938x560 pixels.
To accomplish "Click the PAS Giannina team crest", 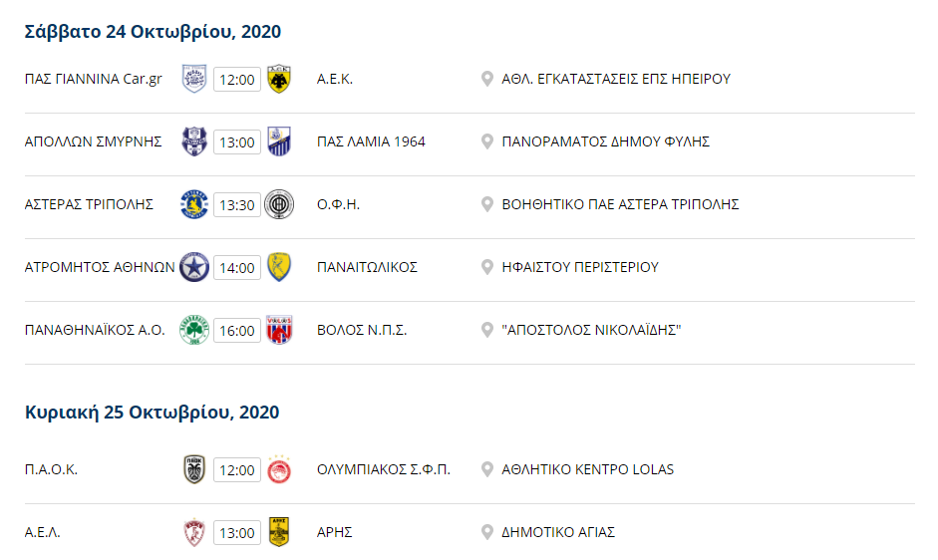I will 194,79.
